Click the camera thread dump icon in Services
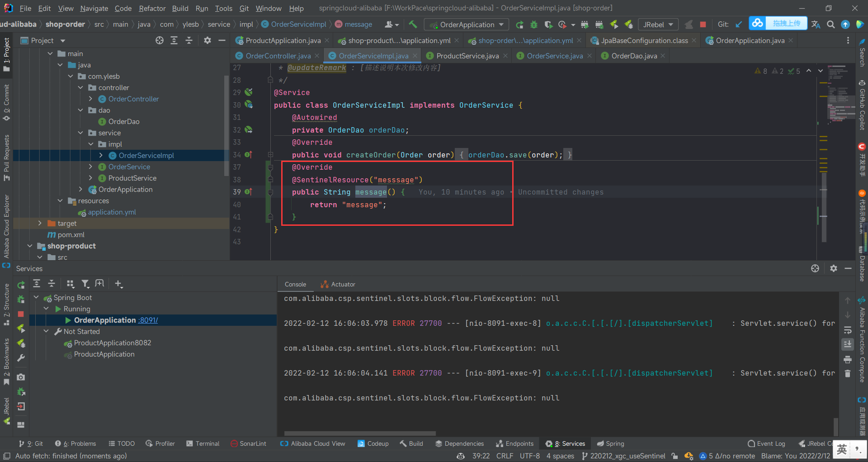The image size is (868, 462). coord(21,377)
